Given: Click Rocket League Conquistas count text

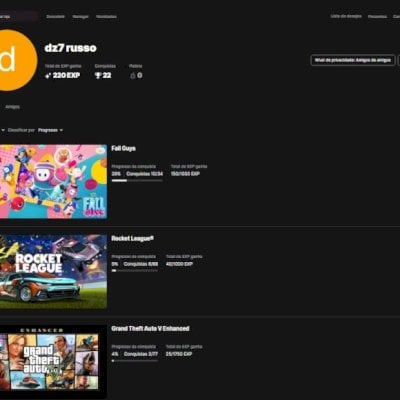Looking at the screenshot, I should click(x=141, y=264).
